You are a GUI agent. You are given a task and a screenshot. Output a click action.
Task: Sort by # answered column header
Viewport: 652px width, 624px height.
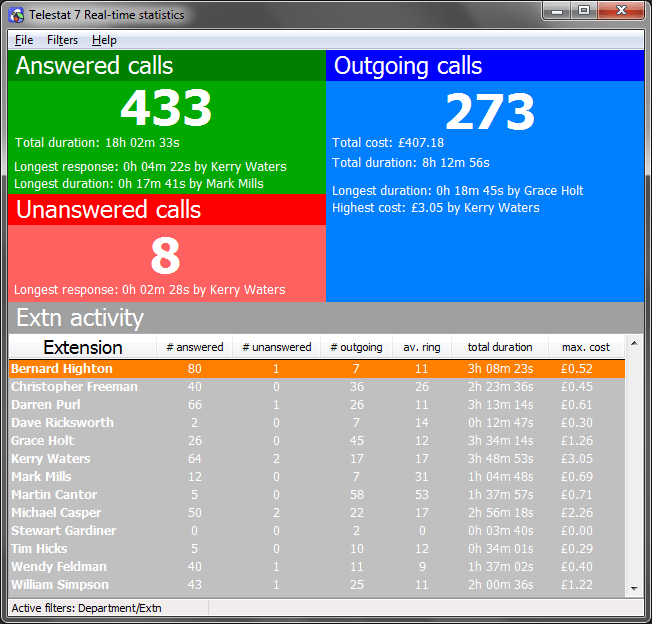click(195, 347)
